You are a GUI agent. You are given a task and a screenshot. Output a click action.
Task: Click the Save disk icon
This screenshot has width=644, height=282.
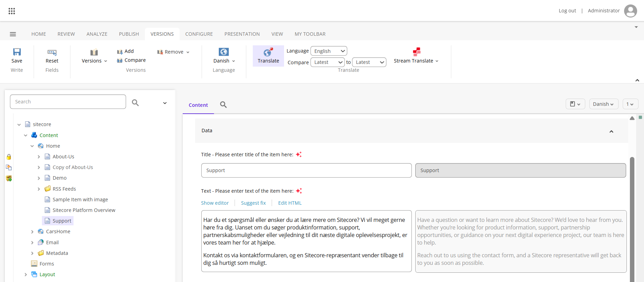[x=17, y=52]
